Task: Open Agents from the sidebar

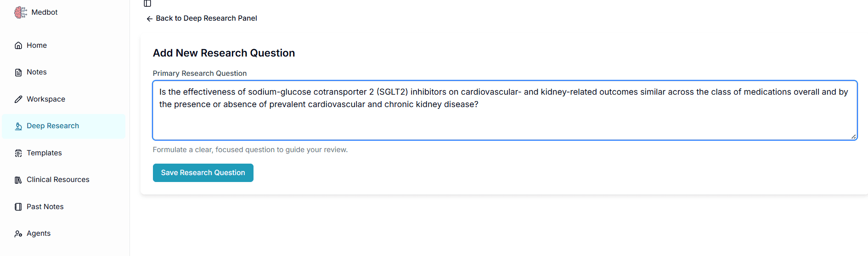Action: [39, 233]
